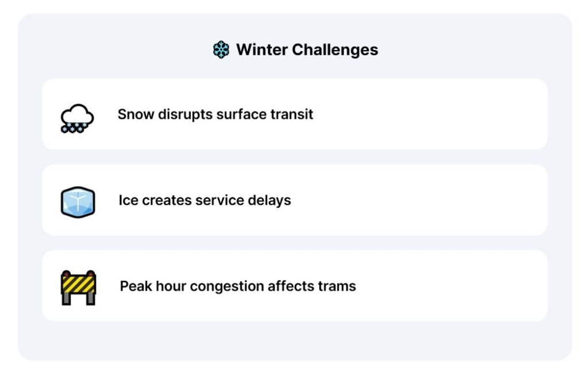Click the word Winter in the heading

262,50
